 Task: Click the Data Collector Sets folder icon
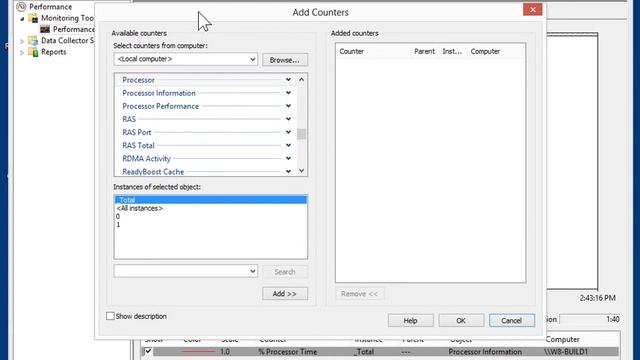point(33,41)
